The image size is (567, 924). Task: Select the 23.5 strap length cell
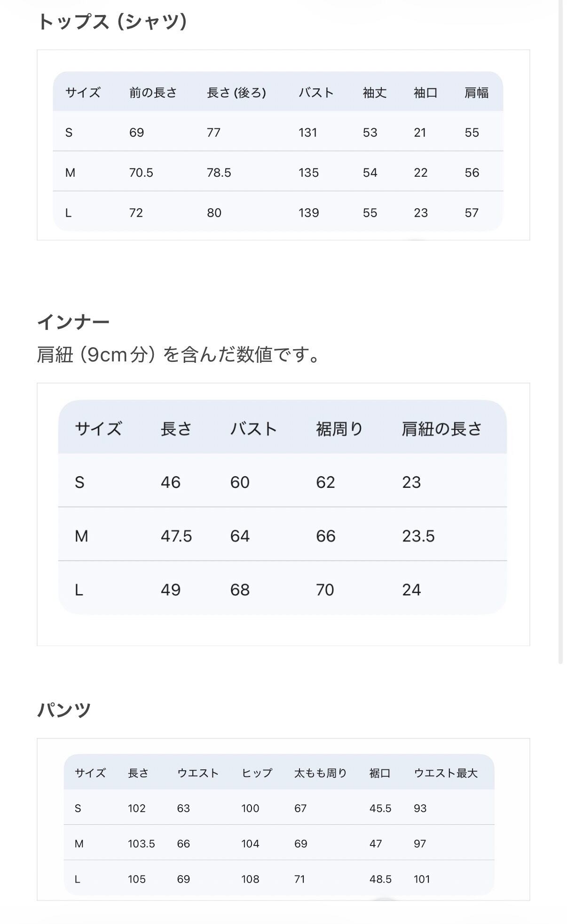[x=418, y=536]
